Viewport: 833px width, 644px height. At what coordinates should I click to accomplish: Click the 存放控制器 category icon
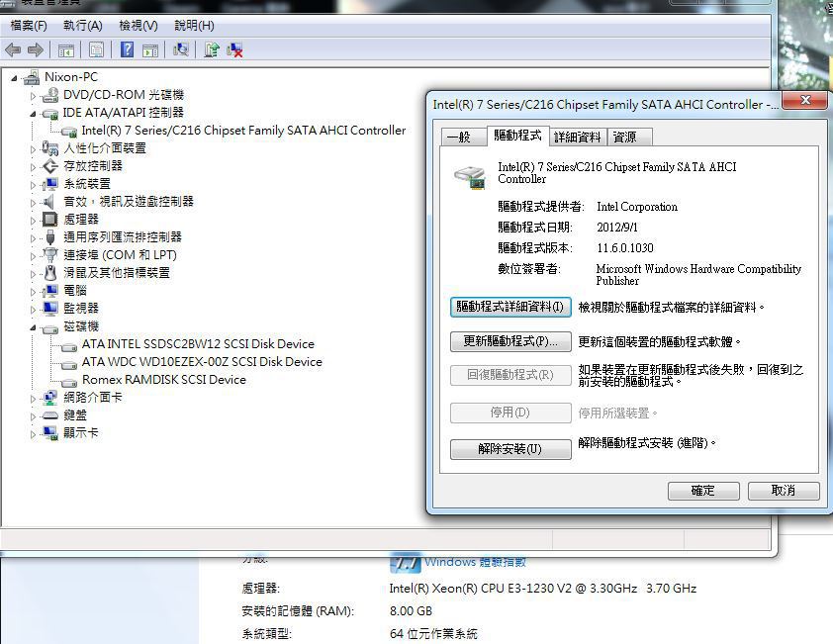coord(50,166)
